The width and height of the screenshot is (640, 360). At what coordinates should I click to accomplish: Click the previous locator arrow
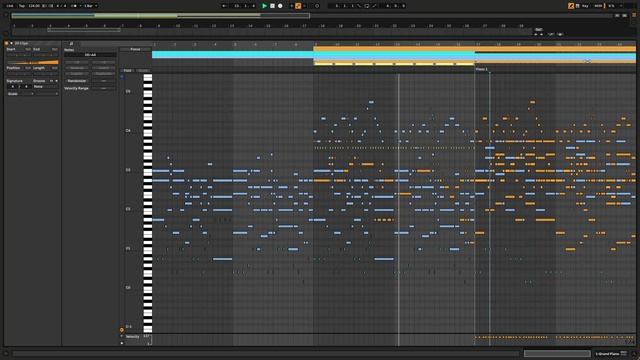(x=536, y=35)
